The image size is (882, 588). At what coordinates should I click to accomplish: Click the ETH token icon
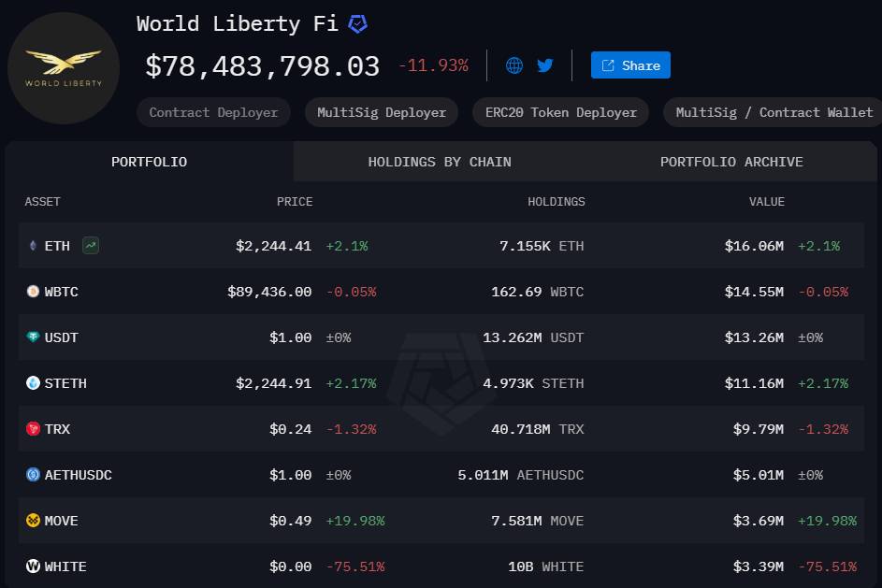[x=33, y=246]
